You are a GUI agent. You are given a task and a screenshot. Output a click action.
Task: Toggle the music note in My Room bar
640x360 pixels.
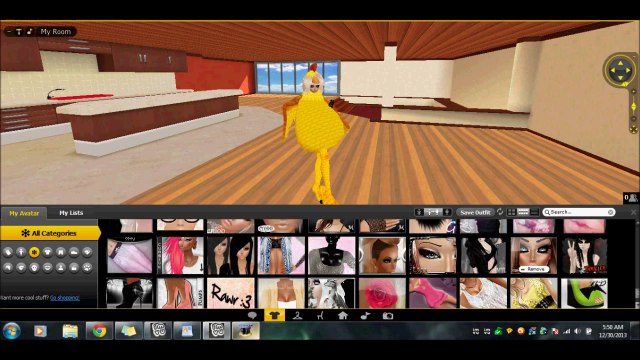[29, 31]
